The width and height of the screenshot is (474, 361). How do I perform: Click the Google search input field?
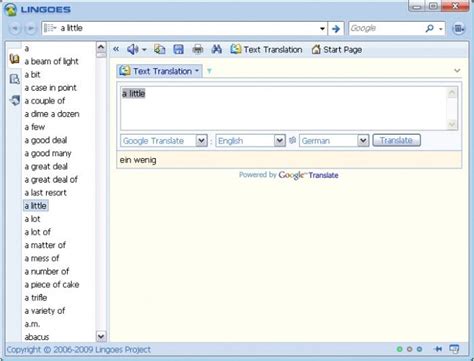coord(387,28)
